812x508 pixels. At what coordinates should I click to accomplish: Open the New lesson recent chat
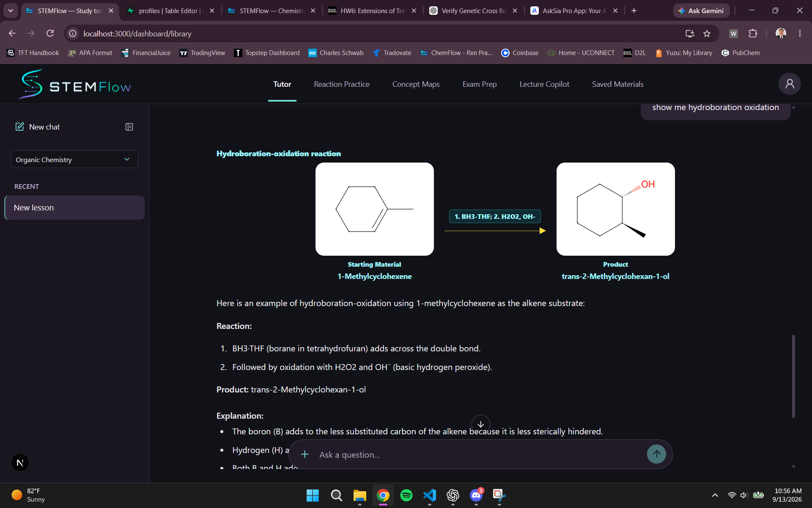pos(74,207)
